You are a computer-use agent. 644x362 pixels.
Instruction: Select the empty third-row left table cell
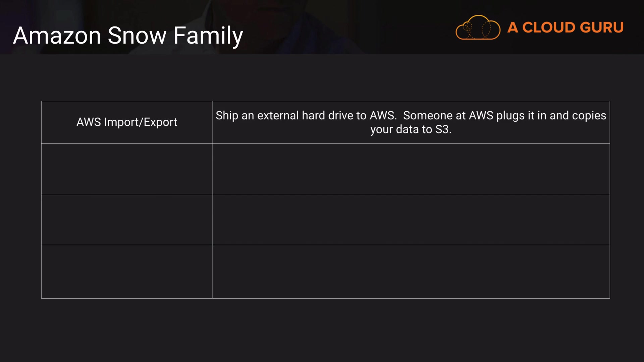pyautogui.click(x=127, y=220)
